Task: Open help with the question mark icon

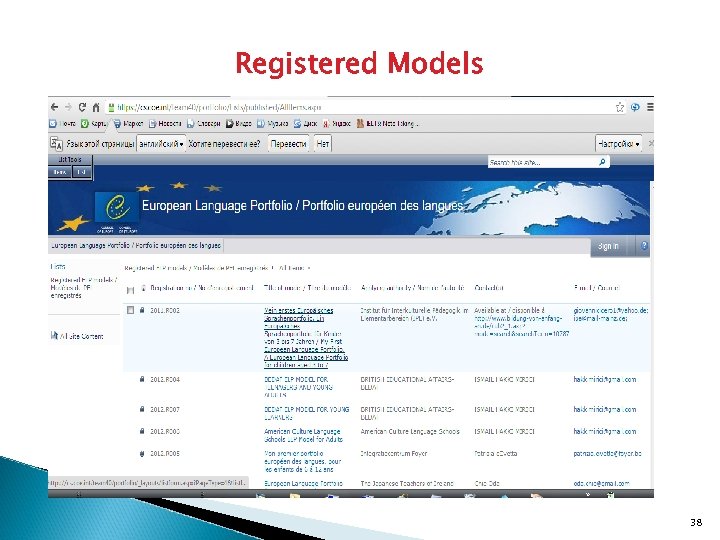Action: 644,246
